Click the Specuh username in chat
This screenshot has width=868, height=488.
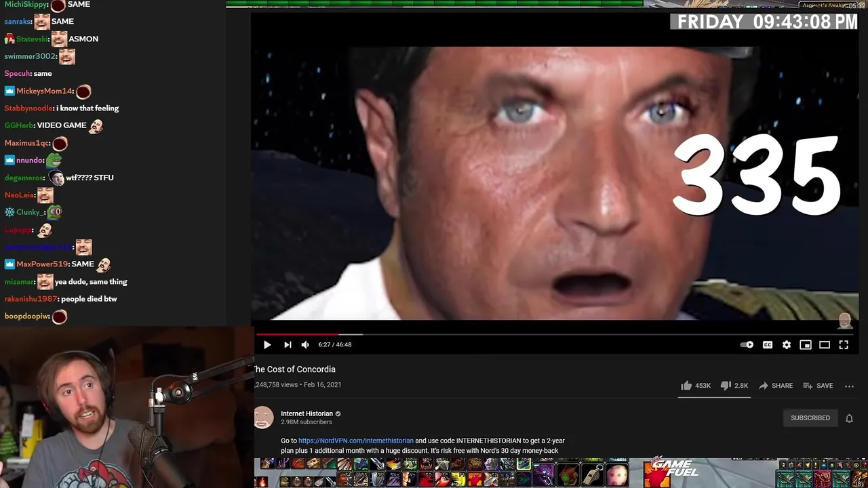(x=17, y=74)
